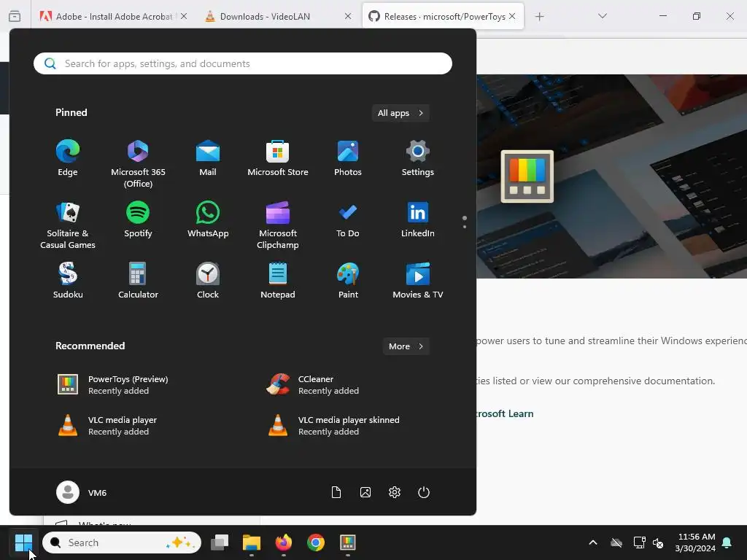Open a new browser tab
Viewport: 747px width, 560px height.
pyautogui.click(x=539, y=17)
